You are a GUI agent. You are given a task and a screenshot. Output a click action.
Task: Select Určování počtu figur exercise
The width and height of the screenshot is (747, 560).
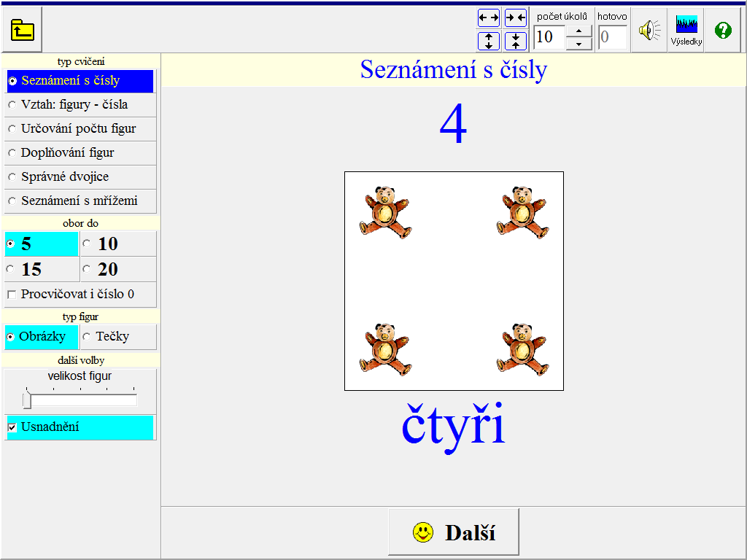click(x=80, y=129)
